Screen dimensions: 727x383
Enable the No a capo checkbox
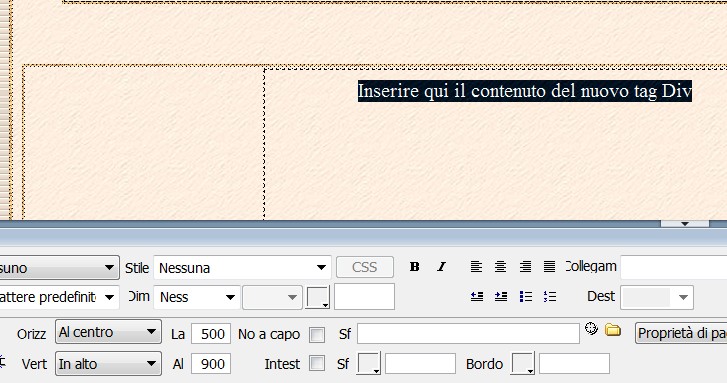[317, 334]
